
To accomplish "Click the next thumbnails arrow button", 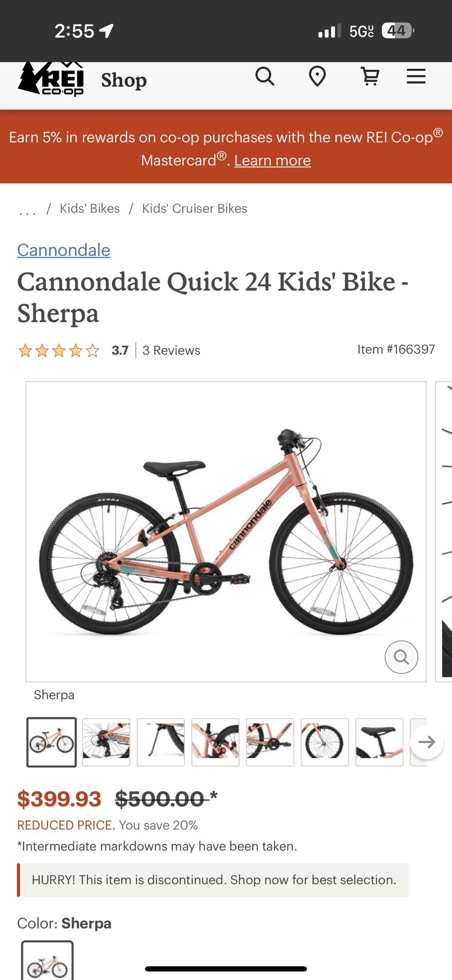I will pos(426,742).
